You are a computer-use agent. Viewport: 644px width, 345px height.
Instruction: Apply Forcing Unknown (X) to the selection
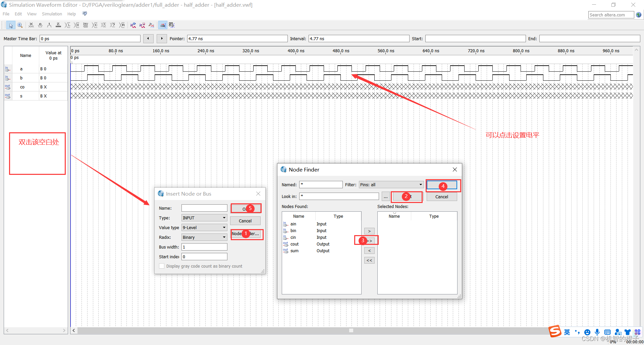pos(31,25)
